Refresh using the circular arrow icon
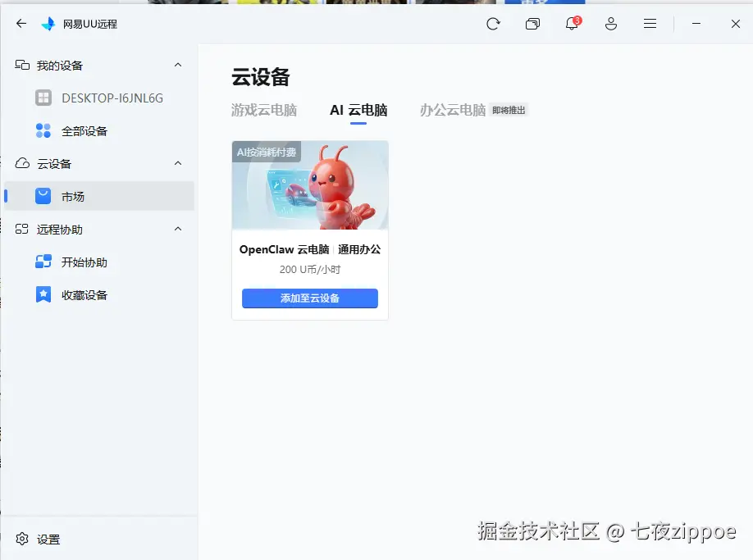 coord(493,24)
